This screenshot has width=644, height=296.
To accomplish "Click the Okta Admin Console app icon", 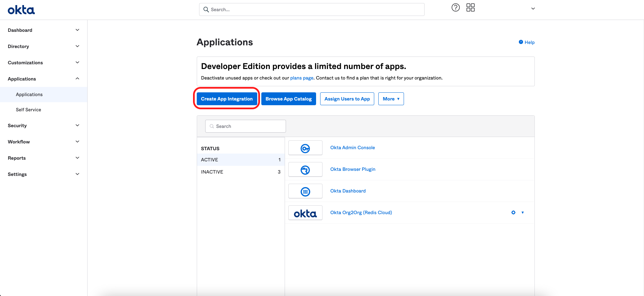I will (x=305, y=148).
